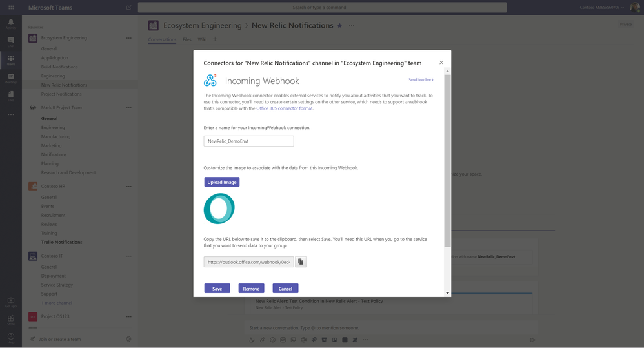The width and height of the screenshot is (644, 348).
Task: Open Project OS123 team options ellipsis
Action: tap(129, 317)
